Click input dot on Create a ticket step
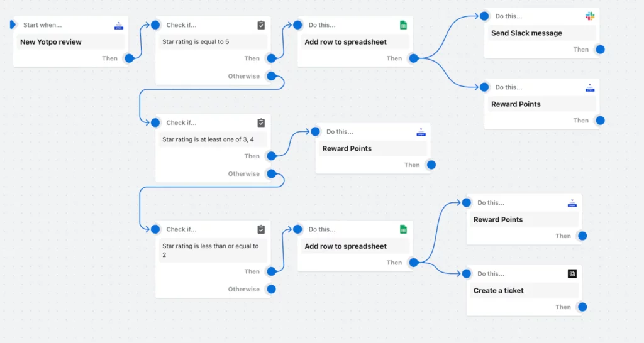 pos(467,274)
